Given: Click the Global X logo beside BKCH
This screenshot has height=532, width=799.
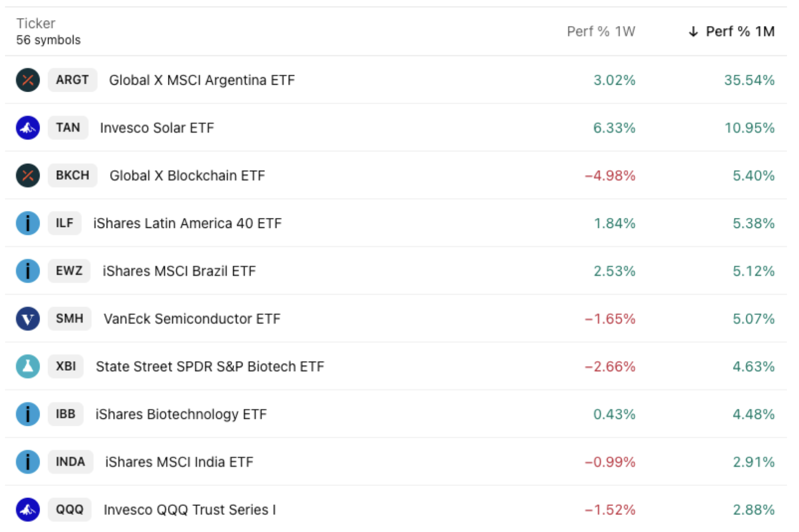Looking at the screenshot, I should 28,175.
